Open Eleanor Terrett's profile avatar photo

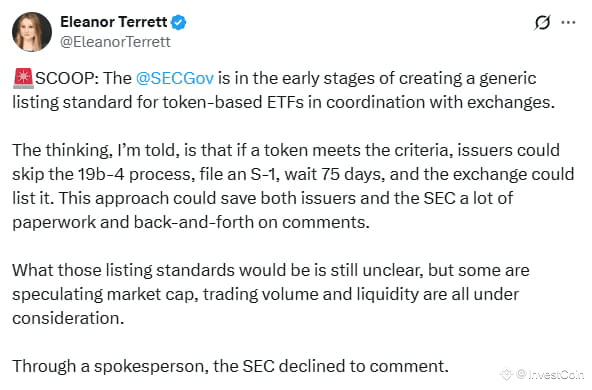point(32,32)
